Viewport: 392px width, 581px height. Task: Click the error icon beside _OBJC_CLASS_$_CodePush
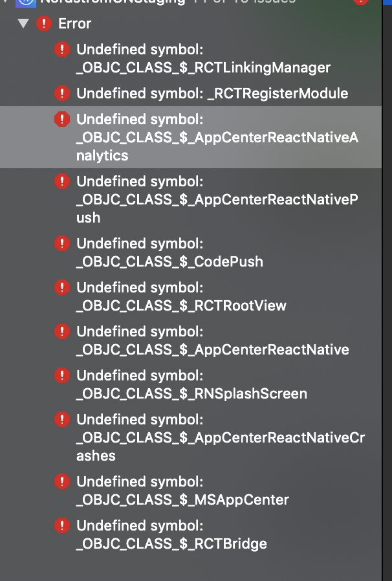[x=62, y=243]
